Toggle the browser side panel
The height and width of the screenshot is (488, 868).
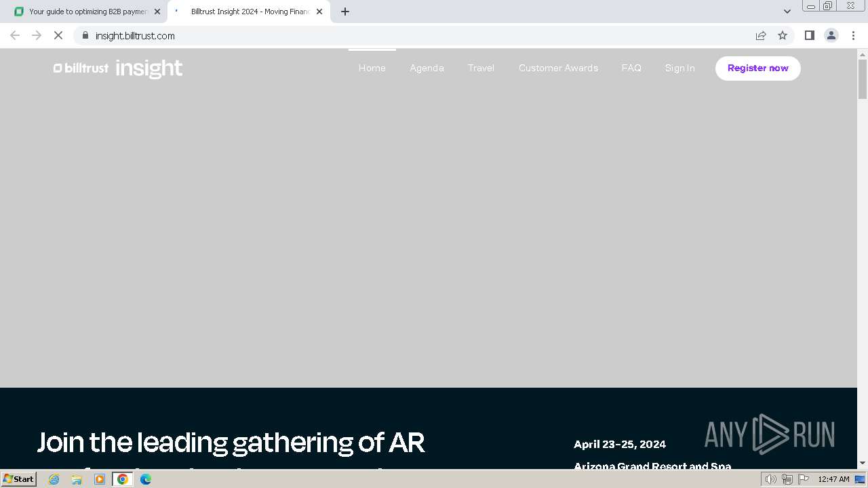click(809, 35)
